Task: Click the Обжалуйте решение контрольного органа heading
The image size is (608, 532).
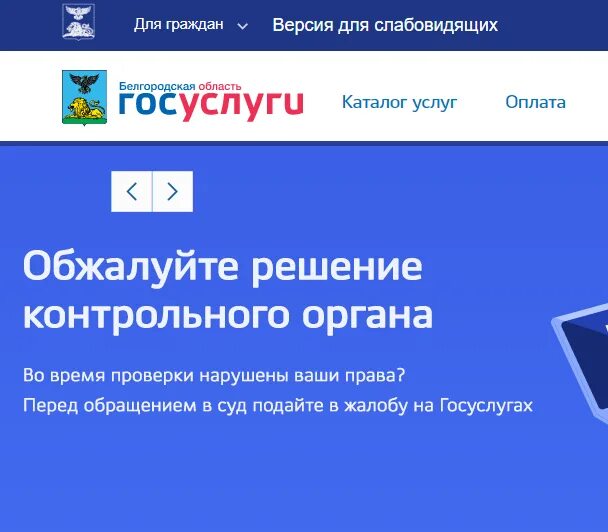Action: (x=228, y=291)
